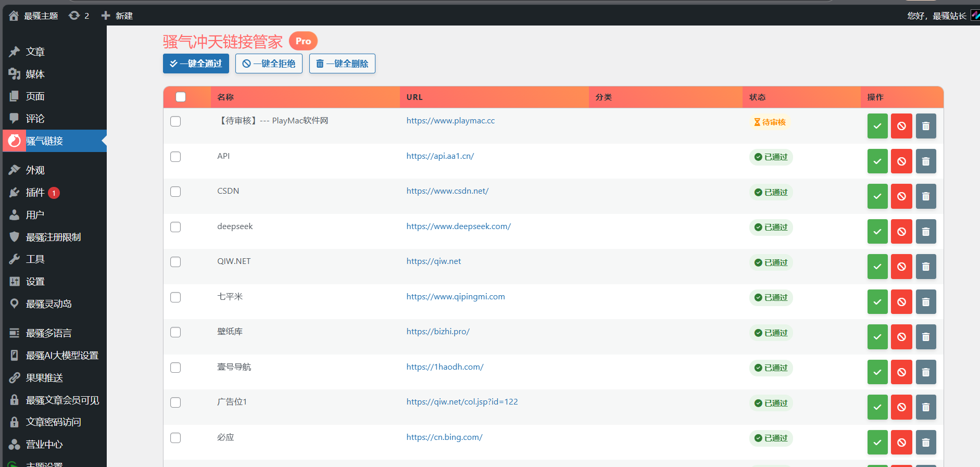Click the 您好，最骚站长 account greeting

click(x=936, y=16)
